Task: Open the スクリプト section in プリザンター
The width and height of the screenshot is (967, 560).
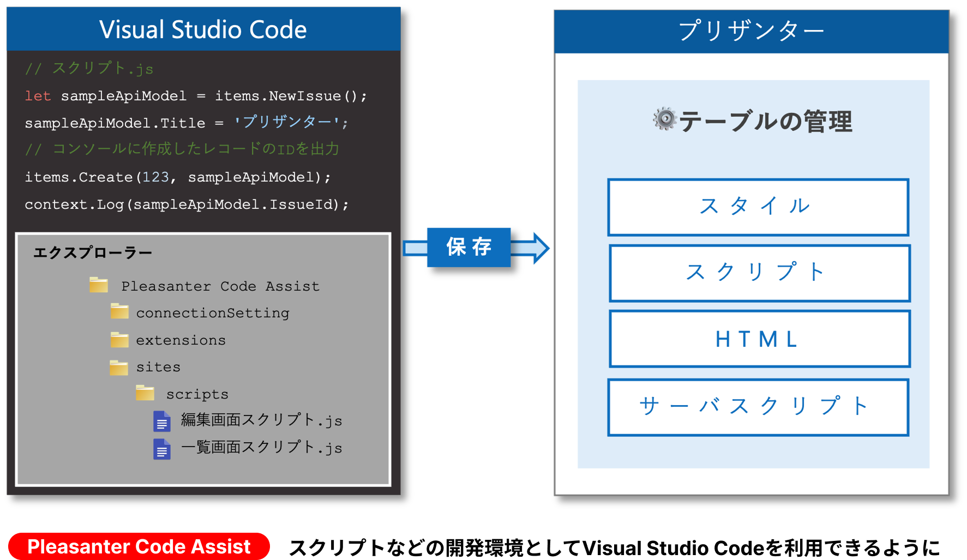Action: click(x=759, y=273)
